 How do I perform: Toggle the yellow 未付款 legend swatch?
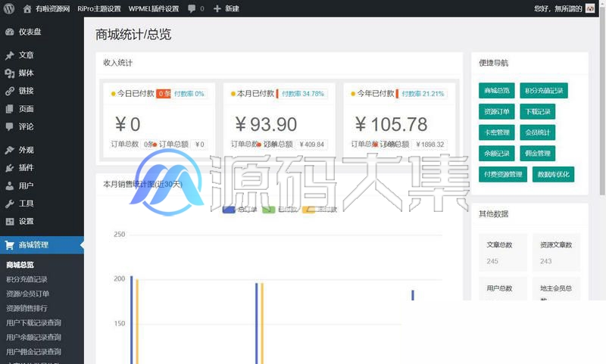coord(308,209)
